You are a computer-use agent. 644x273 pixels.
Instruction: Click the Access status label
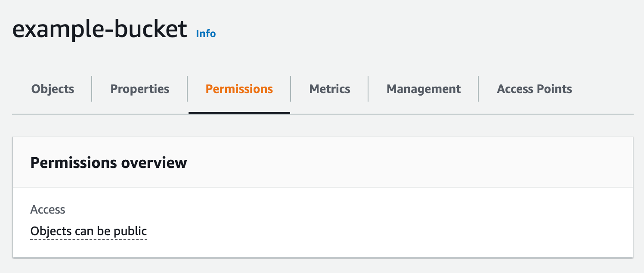point(48,209)
